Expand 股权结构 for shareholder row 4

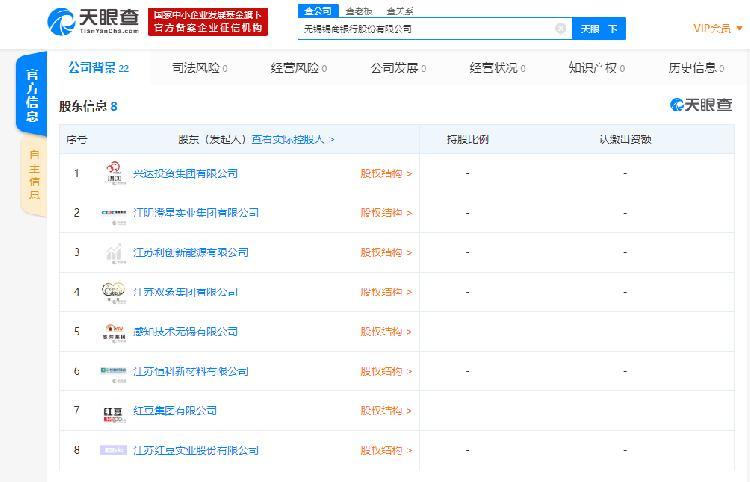(x=386, y=292)
